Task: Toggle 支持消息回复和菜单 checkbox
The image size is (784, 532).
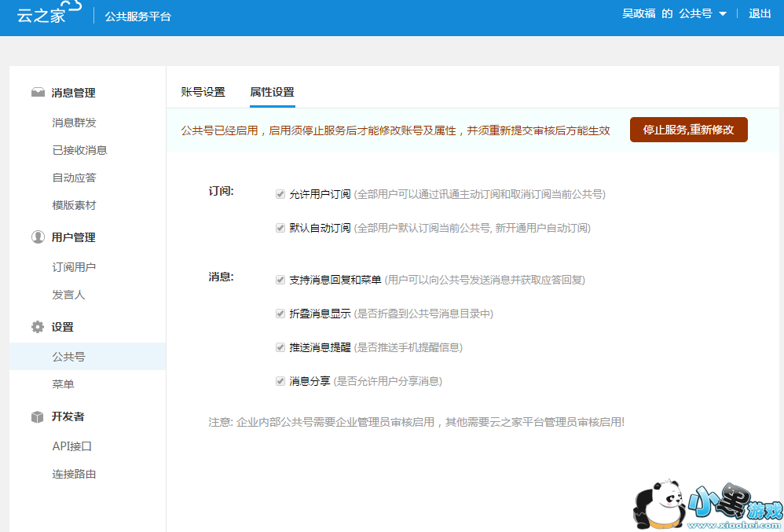Action: point(280,280)
